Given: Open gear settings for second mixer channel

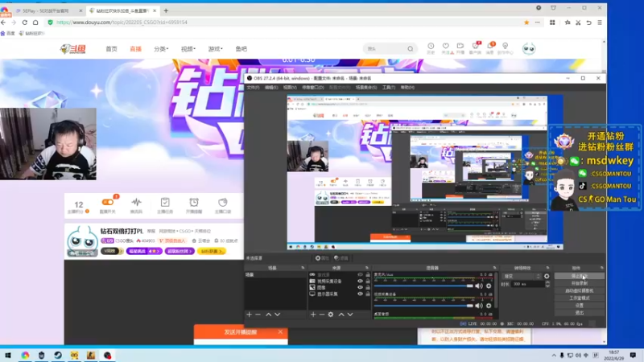Looking at the screenshot, I should [x=489, y=306].
